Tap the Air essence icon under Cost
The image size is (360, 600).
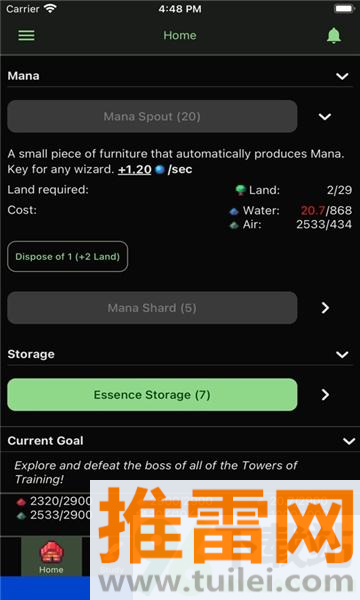(x=234, y=225)
